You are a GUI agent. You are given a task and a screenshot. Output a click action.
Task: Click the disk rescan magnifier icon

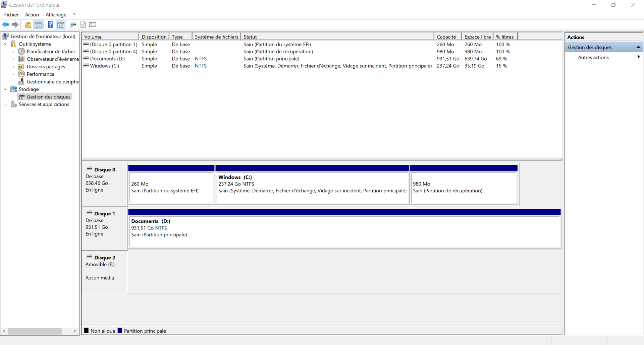(x=73, y=24)
